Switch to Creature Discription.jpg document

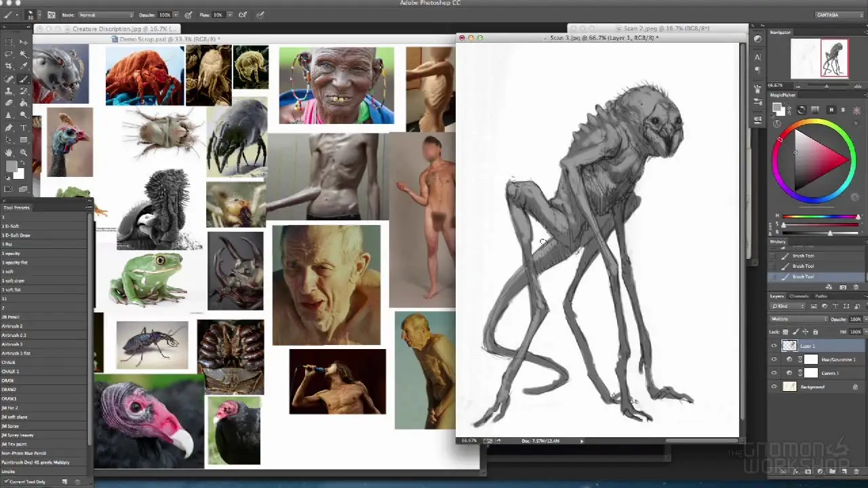tap(108, 29)
